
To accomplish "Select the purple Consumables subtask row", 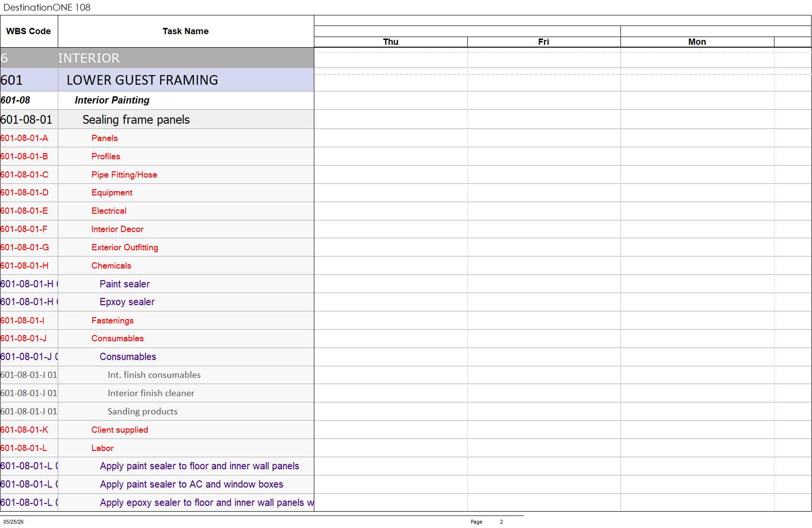I will (x=157, y=357).
